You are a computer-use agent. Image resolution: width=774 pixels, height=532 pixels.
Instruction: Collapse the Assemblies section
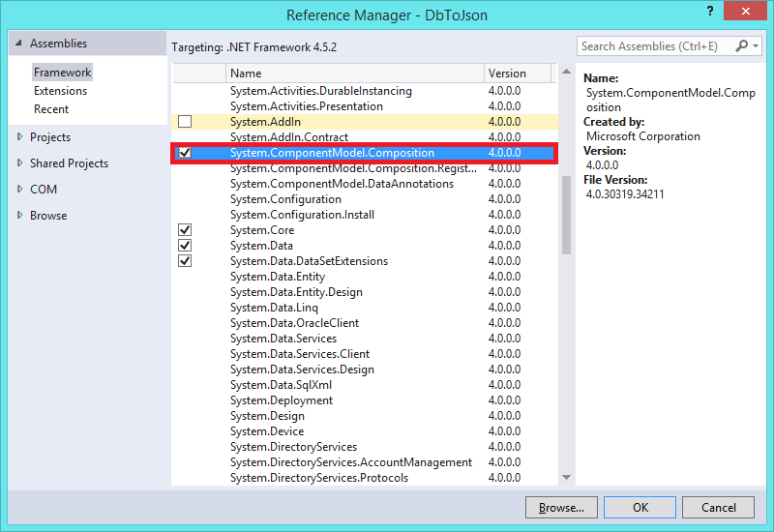click(x=18, y=44)
